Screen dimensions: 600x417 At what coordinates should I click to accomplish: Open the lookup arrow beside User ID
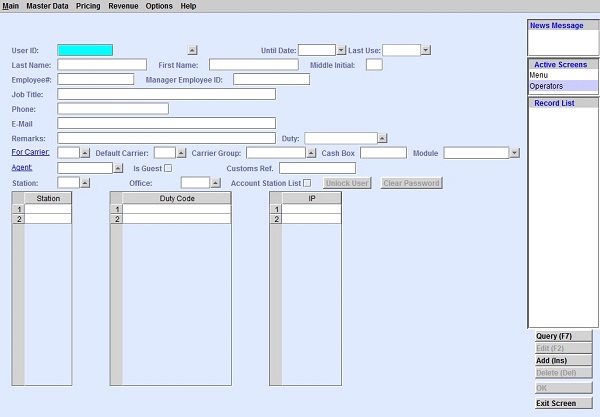192,50
